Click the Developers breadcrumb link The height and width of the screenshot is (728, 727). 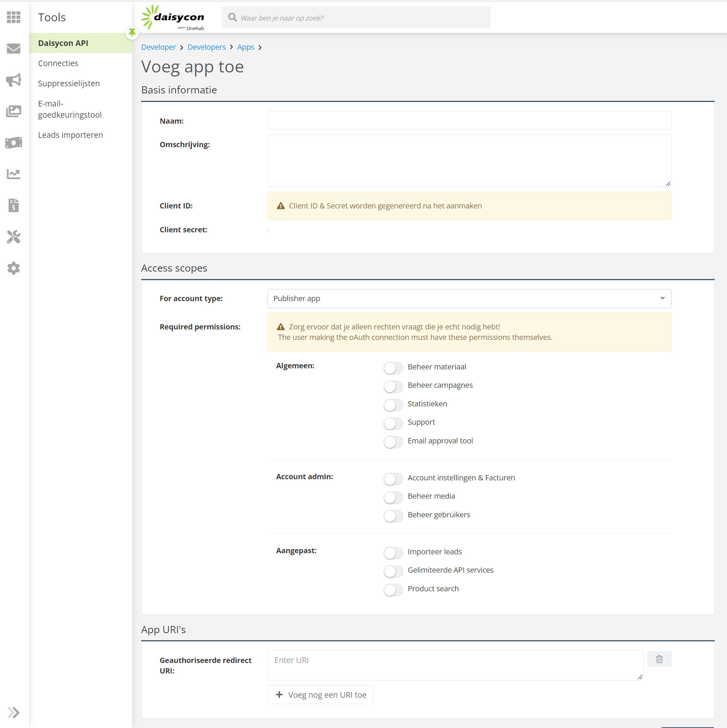pyautogui.click(x=206, y=47)
